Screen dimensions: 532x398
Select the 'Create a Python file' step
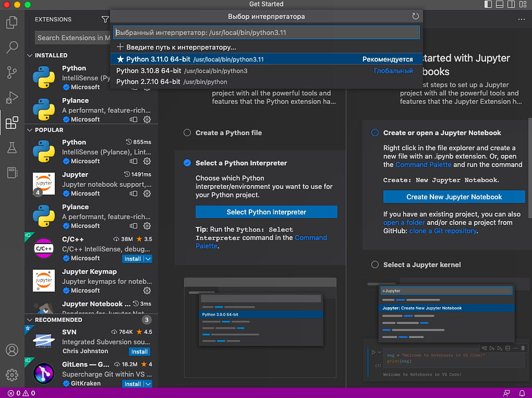(x=187, y=133)
